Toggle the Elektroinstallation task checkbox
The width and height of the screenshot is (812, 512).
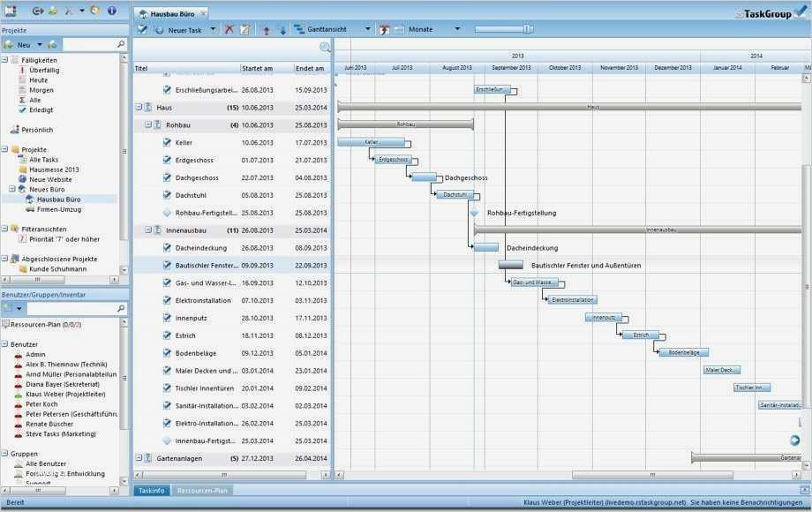[167, 300]
